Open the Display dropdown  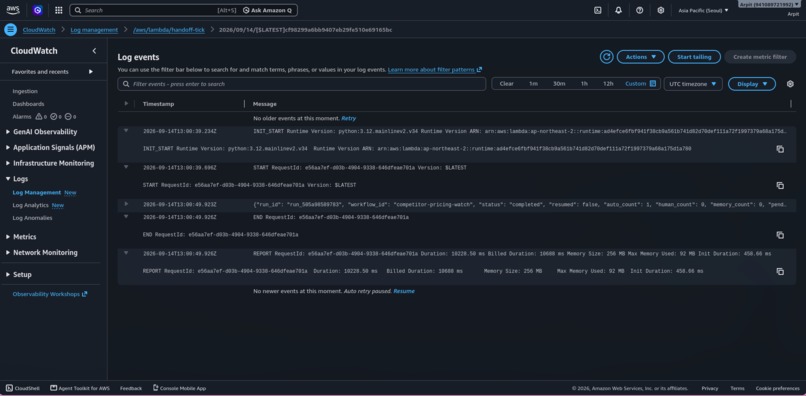(x=752, y=84)
